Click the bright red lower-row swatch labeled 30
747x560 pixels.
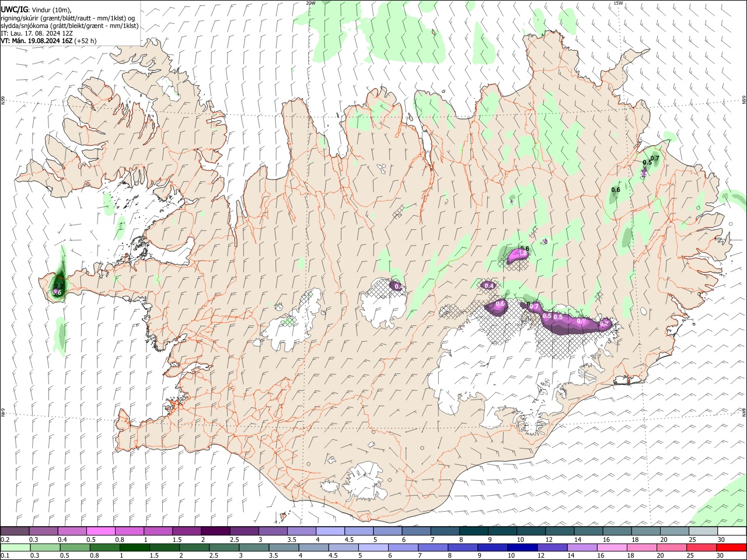(x=731, y=548)
